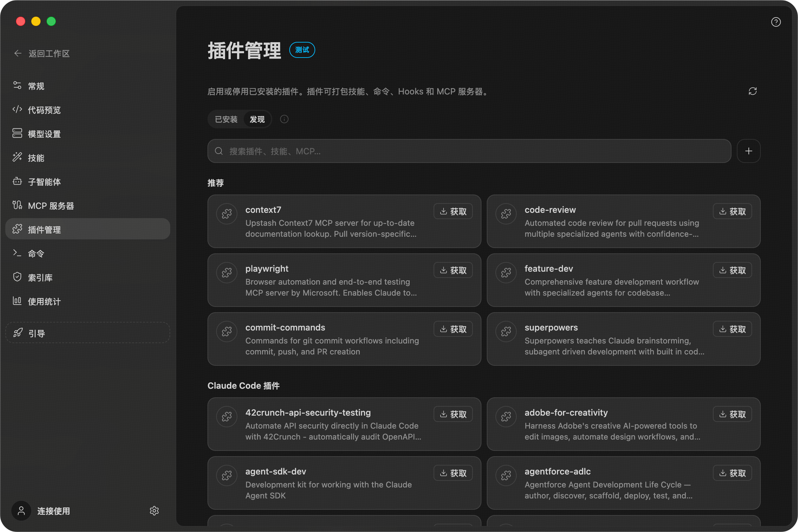Click 获取 for superpowers

(x=732, y=329)
